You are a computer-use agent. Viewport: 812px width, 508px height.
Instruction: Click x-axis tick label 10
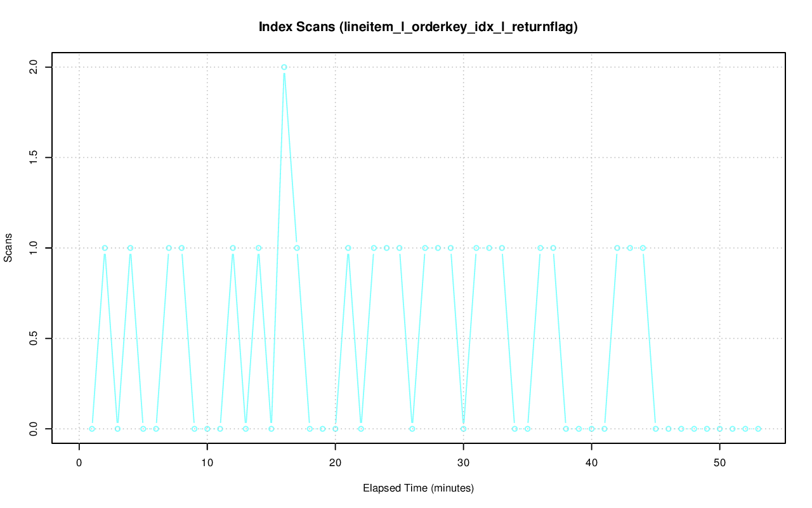(207, 462)
